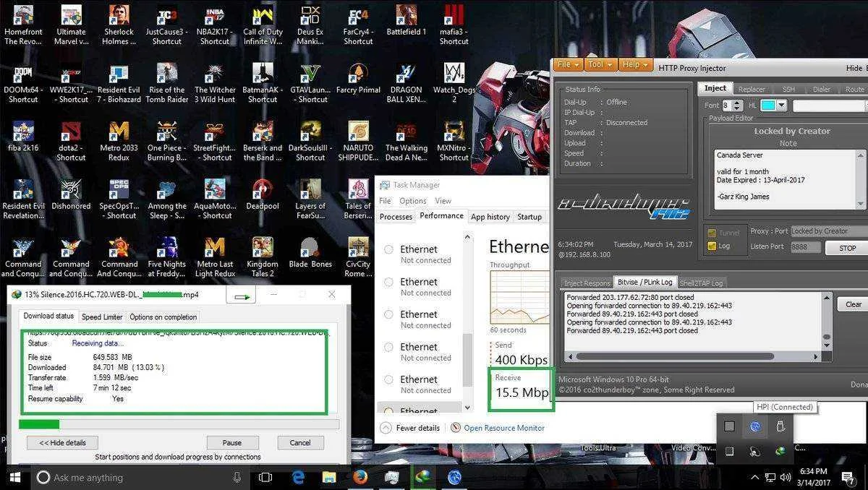Collapse Task Manager with Fewer details

tap(411, 428)
